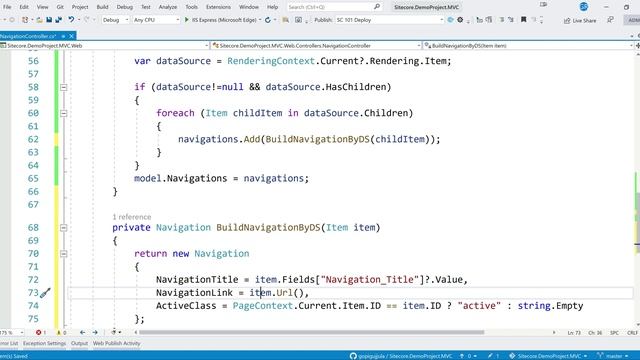Click GitHub repository status icon
Viewport: 640px width, 360px height.
tap(353, 356)
